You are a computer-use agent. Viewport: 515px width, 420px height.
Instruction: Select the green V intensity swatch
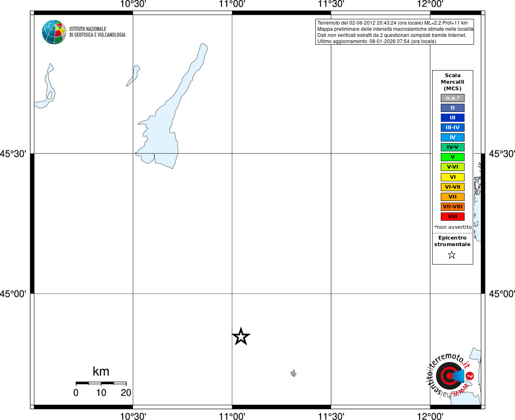click(453, 157)
